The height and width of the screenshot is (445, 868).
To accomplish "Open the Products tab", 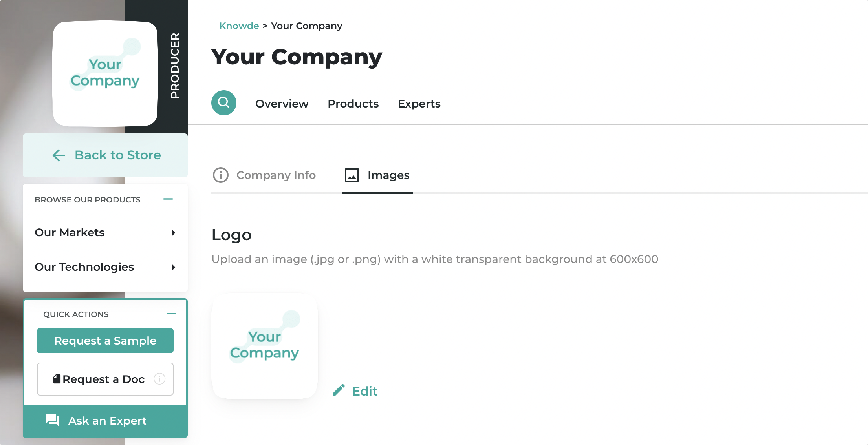I will [353, 104].
